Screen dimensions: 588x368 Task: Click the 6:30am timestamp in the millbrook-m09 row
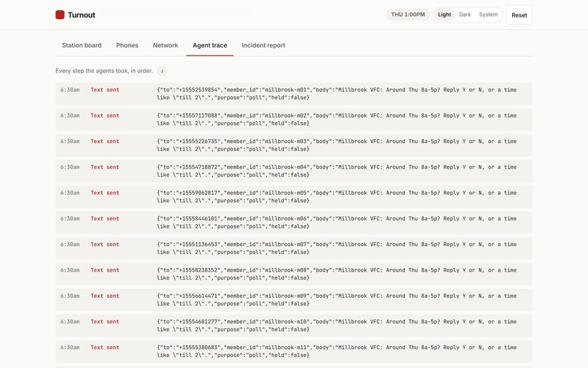[x=70, y=296]
